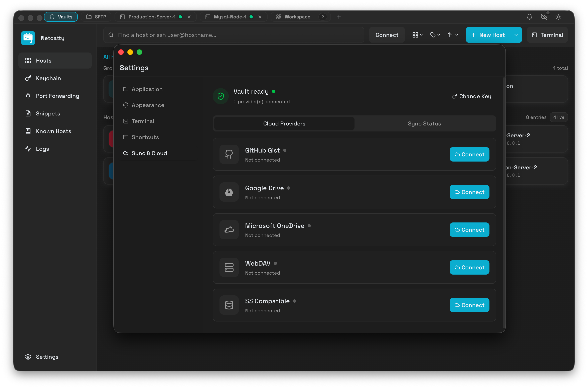Open the tag filter dropdown
Screen dimensions: 588x388
[435, 35]
